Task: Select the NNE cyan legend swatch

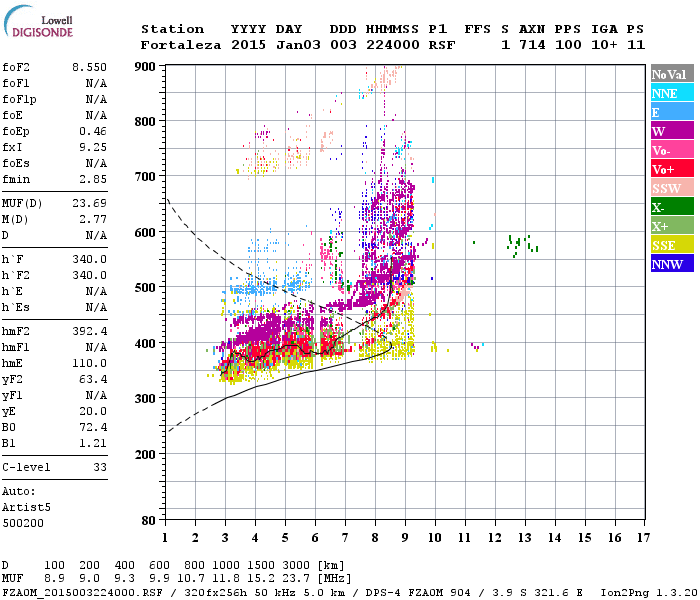Action: click(672, 93)
